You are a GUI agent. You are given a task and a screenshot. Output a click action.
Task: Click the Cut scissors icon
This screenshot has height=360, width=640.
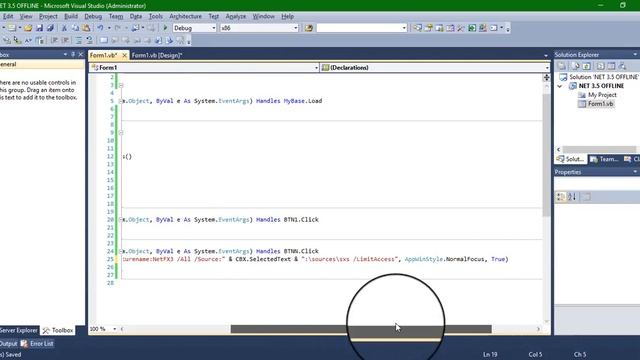point(64,28)
